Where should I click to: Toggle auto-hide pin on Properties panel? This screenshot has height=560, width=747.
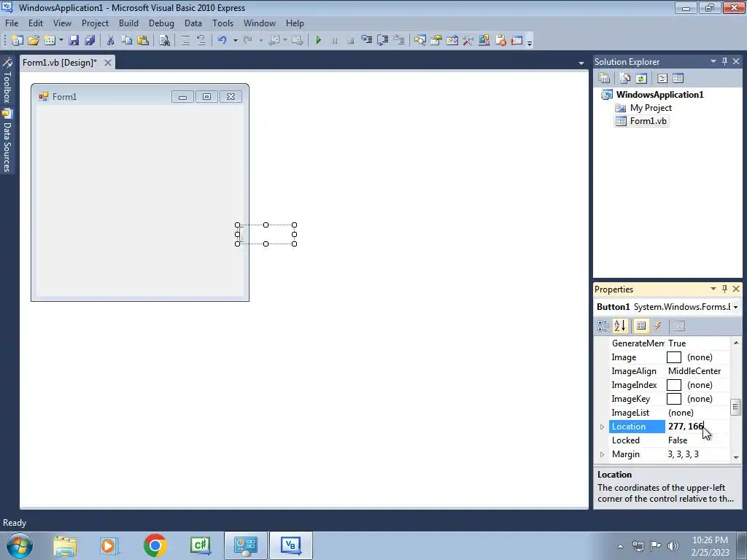click(724, 289)
